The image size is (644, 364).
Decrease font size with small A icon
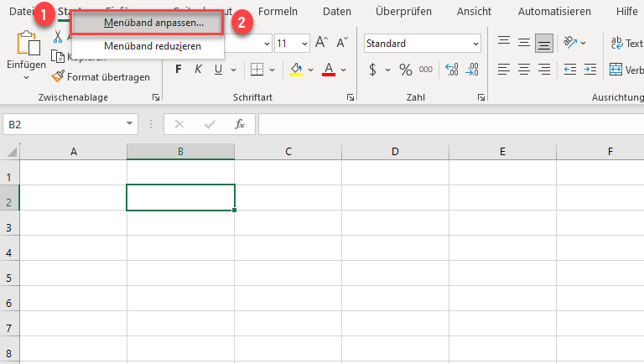[342, 42]
